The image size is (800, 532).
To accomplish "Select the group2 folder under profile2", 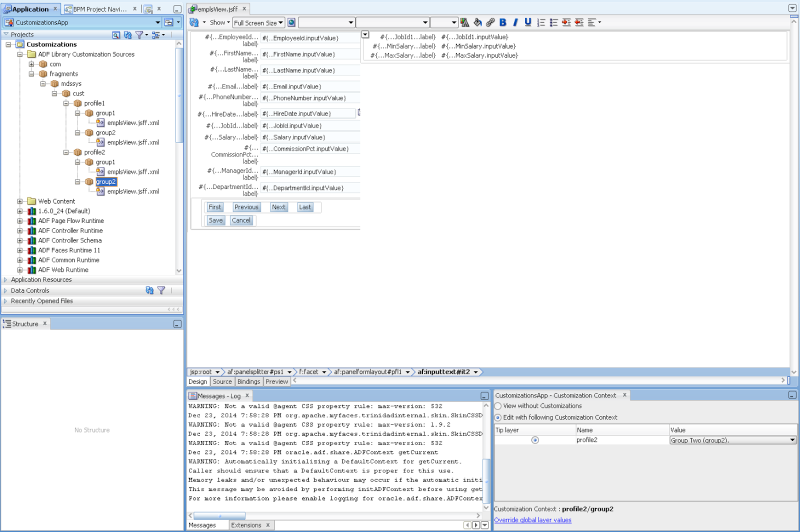I will pos(106,182).
